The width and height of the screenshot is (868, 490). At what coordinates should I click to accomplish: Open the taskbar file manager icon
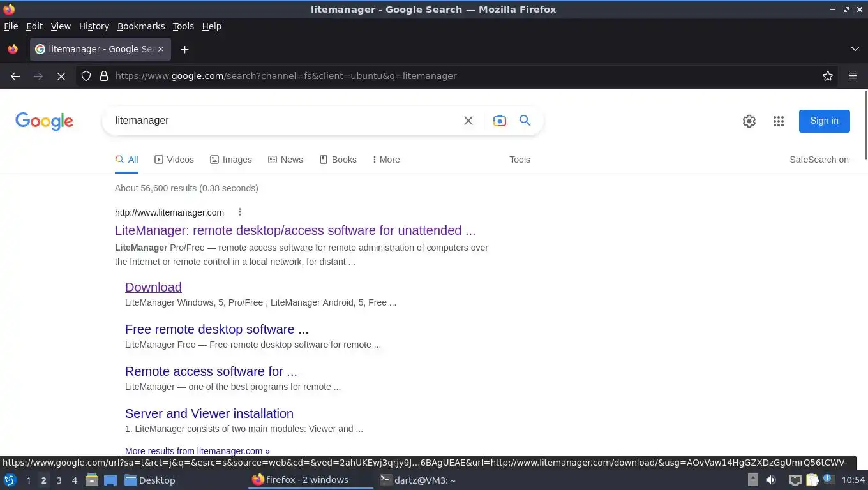(x=92, y=480)
